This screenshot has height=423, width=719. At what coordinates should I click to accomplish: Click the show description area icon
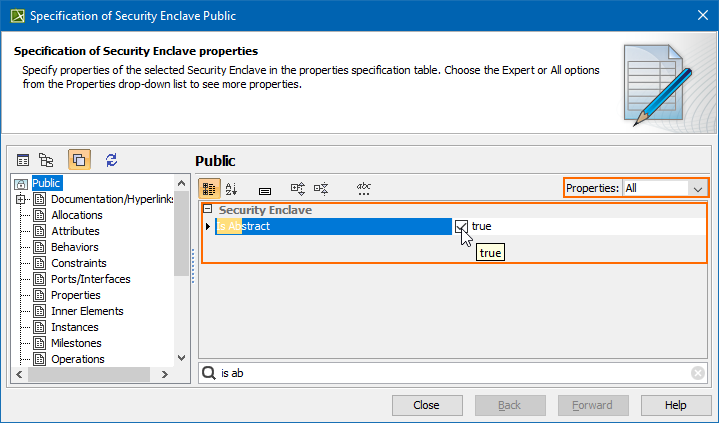[264, 189]
